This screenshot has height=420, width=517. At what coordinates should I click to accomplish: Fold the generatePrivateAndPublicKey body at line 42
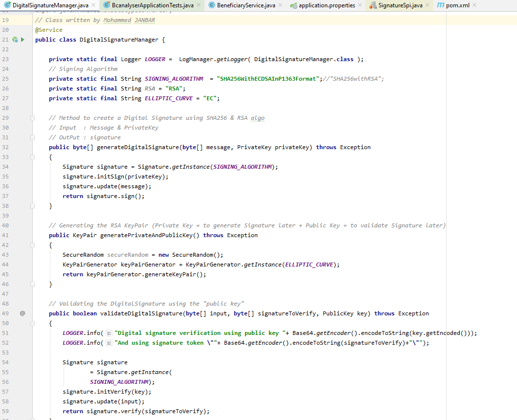pyautogui.click(x=32, y=245)
